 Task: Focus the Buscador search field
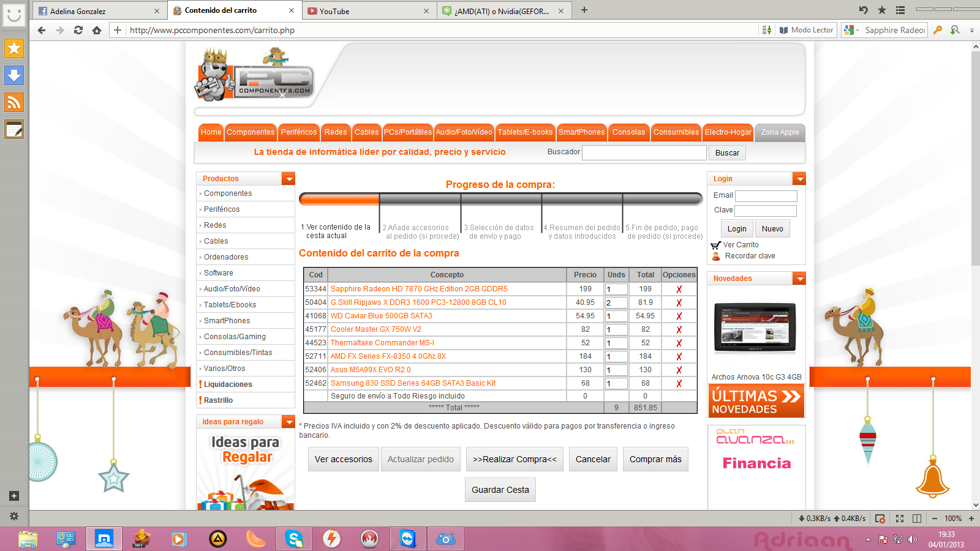[x=644, y=152]
